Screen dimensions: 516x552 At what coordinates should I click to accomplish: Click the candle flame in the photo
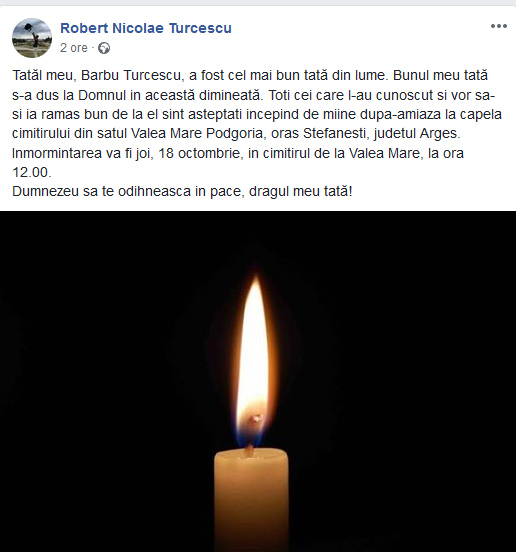point(253,359)
